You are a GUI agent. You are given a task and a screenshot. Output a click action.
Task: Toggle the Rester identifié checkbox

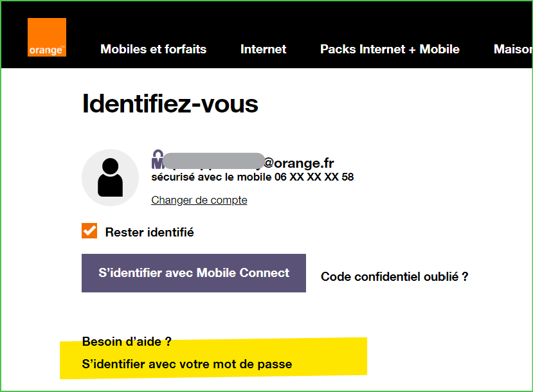(89, 231)
